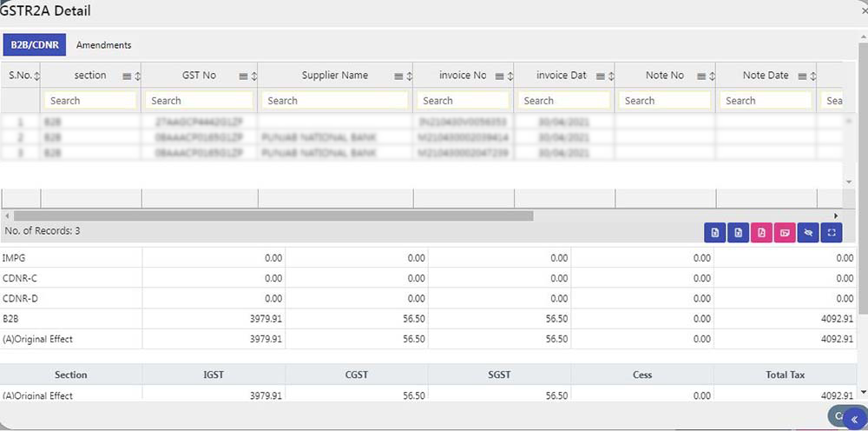Screen dimensions: 868x431
Task: Click the second blue export file icon
Action: [738, 233]
